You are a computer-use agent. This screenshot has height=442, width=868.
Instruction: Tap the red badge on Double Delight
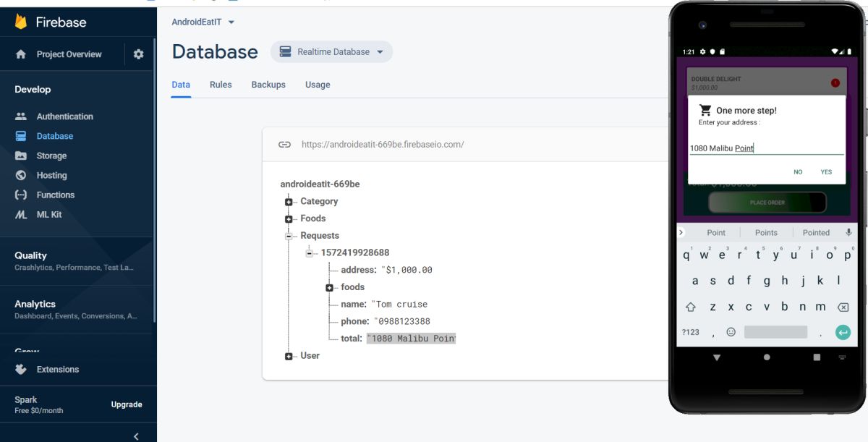click(x=835, y=83)
